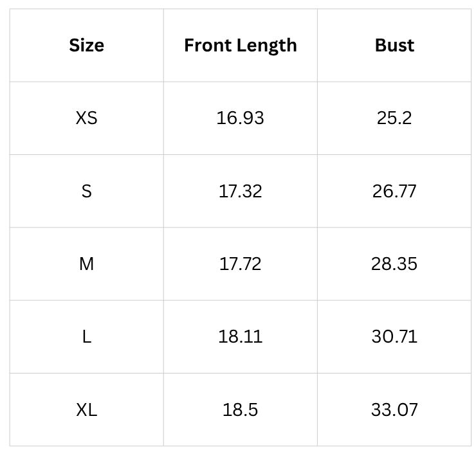Select the 28.35 bust measurement

[x=394, y=264]
